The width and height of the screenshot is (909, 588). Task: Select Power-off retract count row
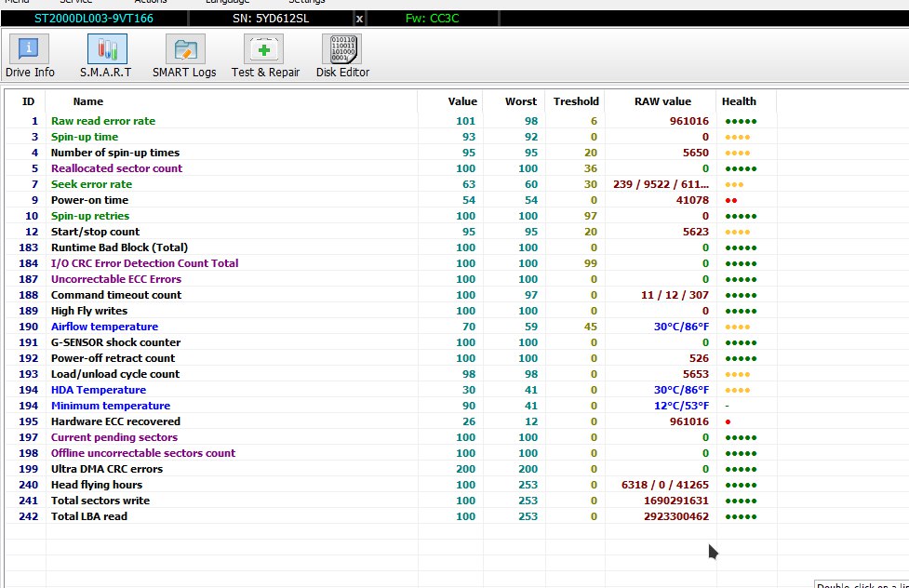click(x=391, y=358)
